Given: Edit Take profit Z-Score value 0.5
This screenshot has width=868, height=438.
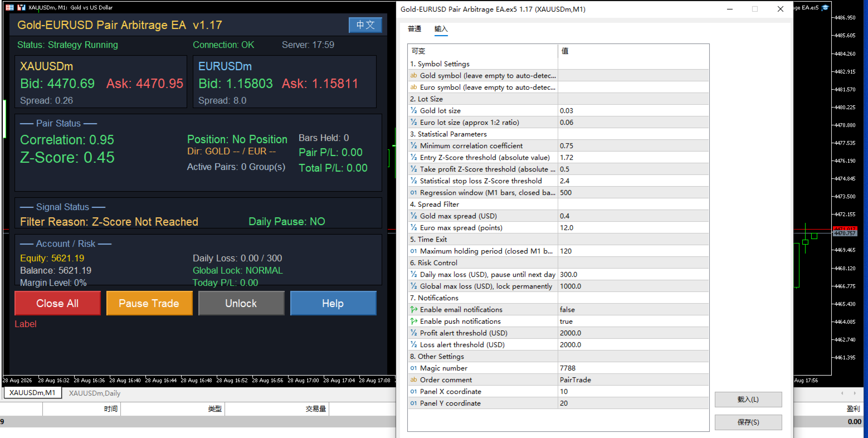Looking at the screenshot, I should tap(633, 169).
